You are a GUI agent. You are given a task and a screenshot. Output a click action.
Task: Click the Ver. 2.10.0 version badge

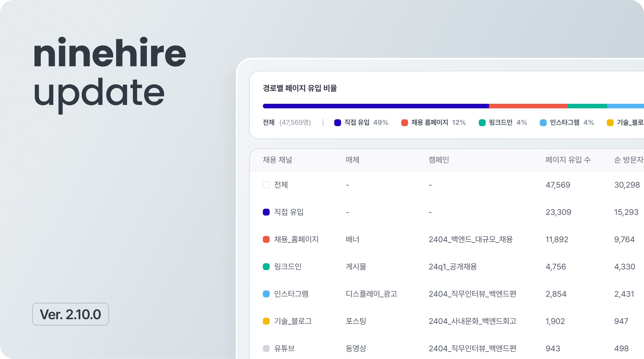pos(70,314)
